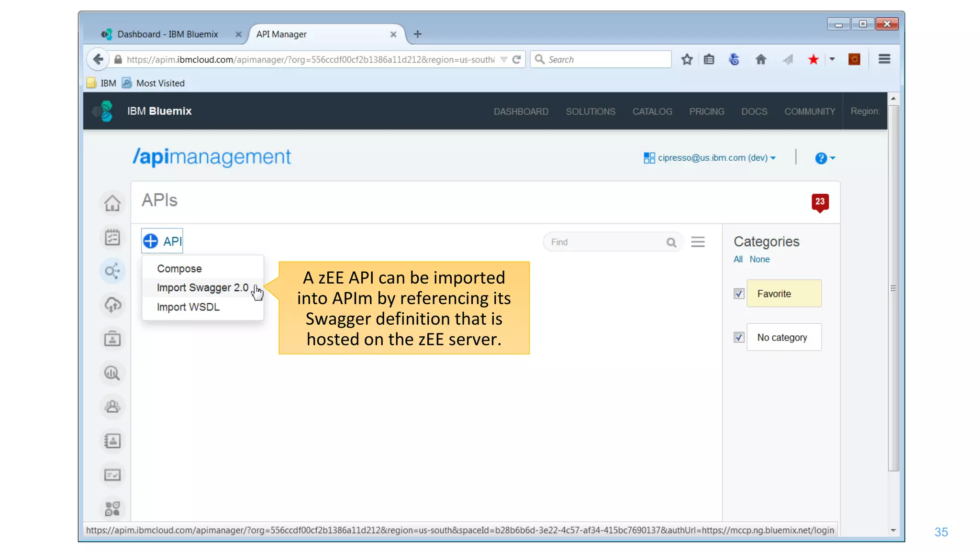The width and height of the screenshot is (980, 551).
Task: Open the bookmarks list toolbar icon
Action: pos(709,59)
